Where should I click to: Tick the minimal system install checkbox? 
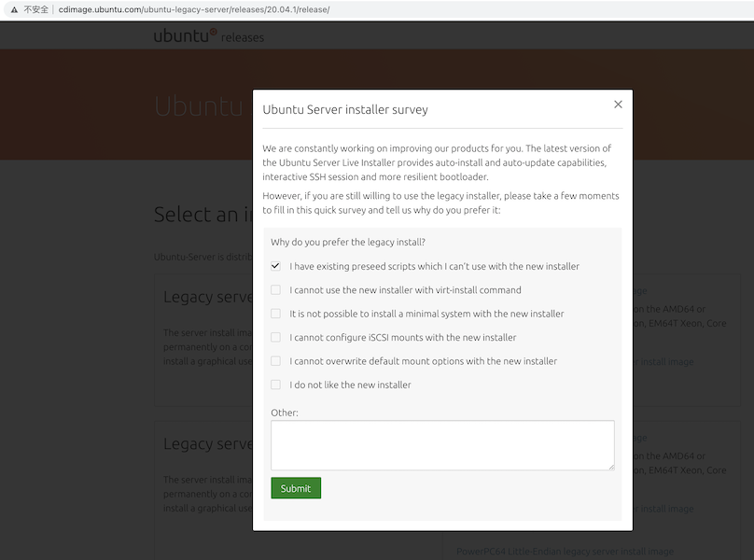click(x=276, y=314)
